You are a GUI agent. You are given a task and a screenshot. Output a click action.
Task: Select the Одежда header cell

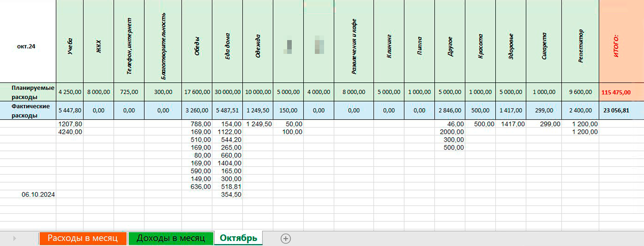pos(258,41)
